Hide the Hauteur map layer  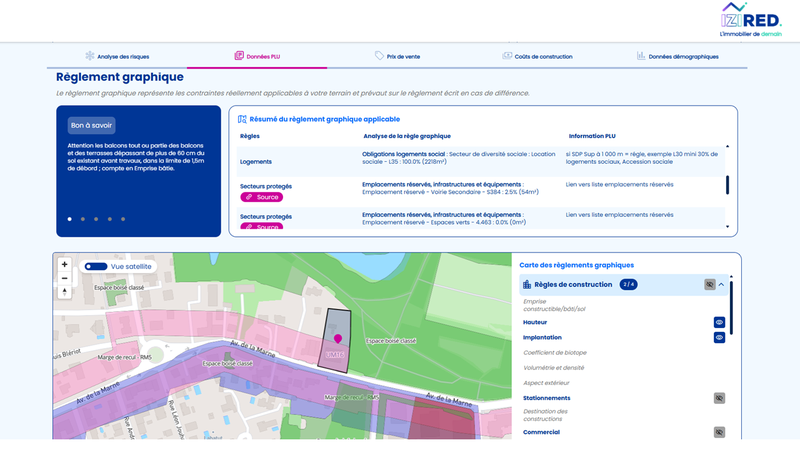click(718, 323)
